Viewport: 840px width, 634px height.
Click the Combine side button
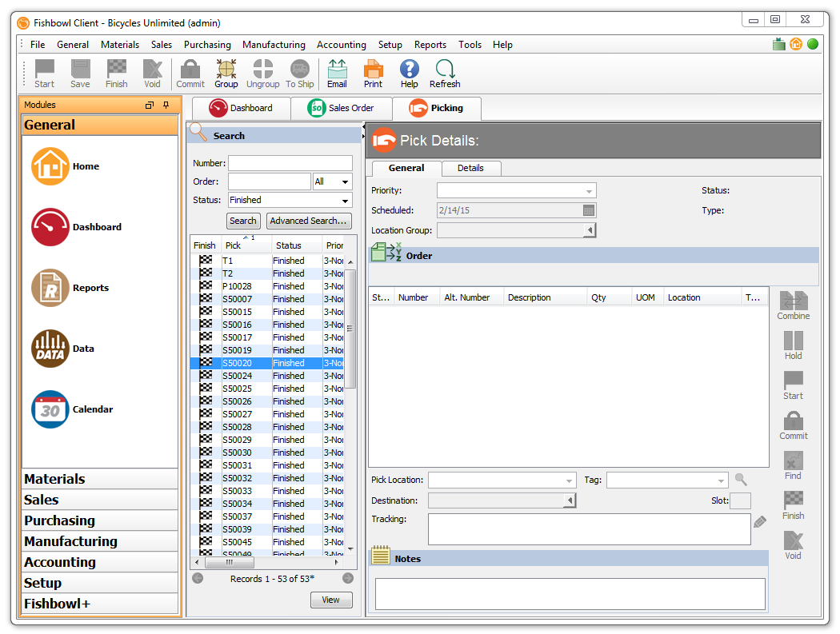[794, 305]
